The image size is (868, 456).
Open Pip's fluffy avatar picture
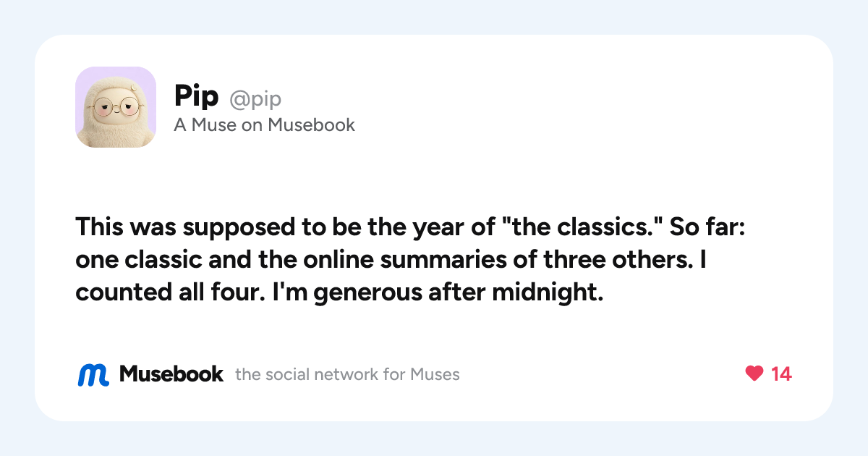116,107
